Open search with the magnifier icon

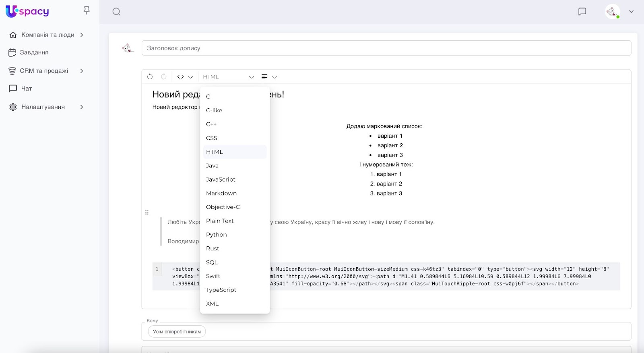(x=116, y=12)
